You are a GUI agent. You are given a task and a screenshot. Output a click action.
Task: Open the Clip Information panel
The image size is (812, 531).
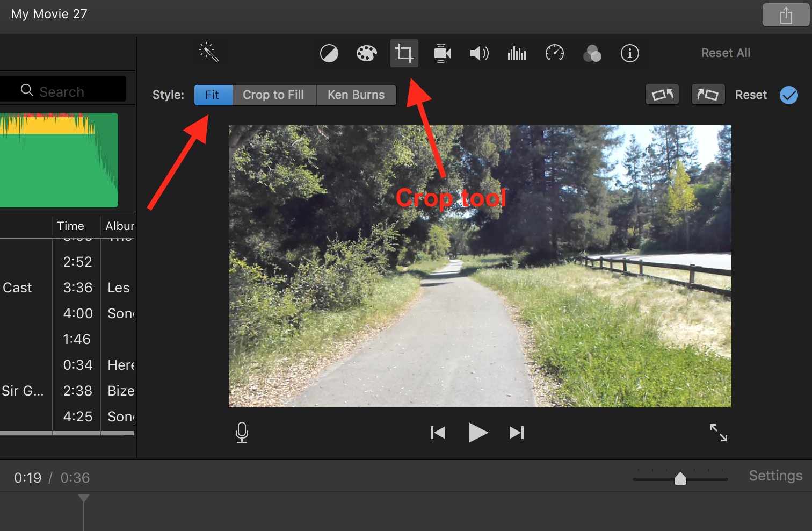coord(630,53)
